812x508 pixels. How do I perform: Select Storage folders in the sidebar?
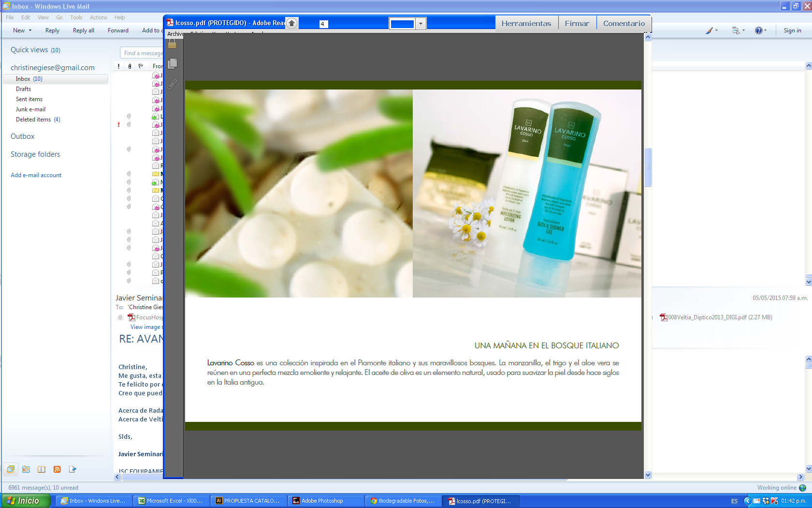click(x=35, y=154)
